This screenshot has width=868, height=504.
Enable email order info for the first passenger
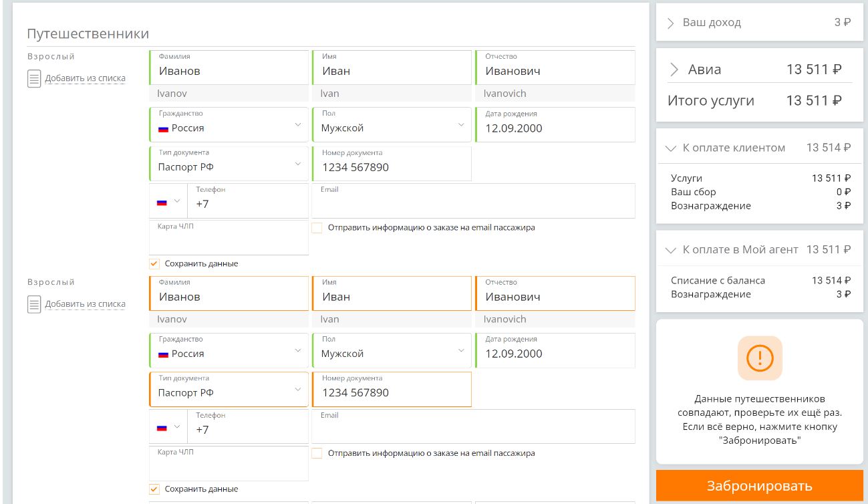coord(317,228)
